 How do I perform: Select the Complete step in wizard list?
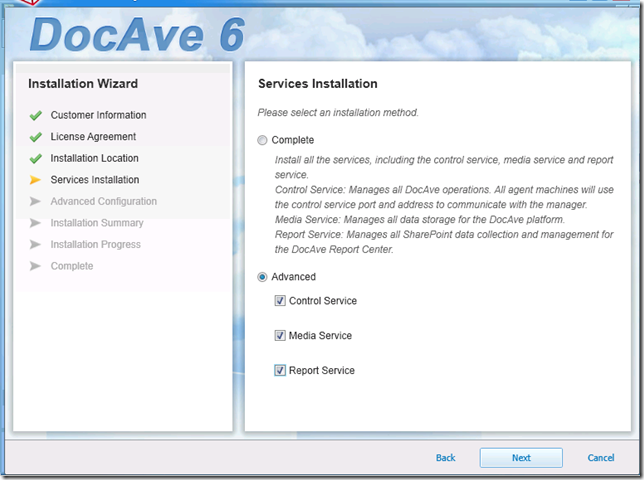tap(72, 266)
